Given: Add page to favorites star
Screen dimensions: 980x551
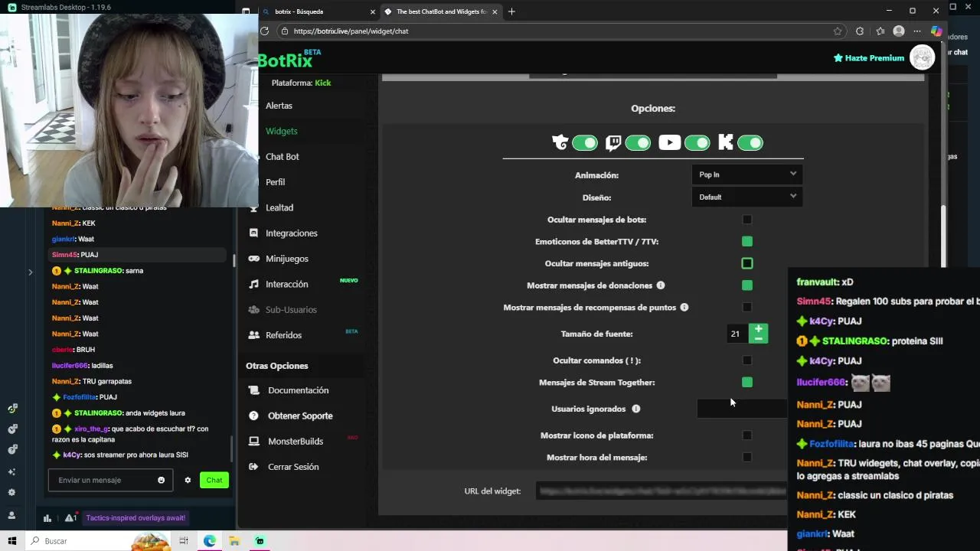Looking at the screenshot, I should [x=838, y=31].
